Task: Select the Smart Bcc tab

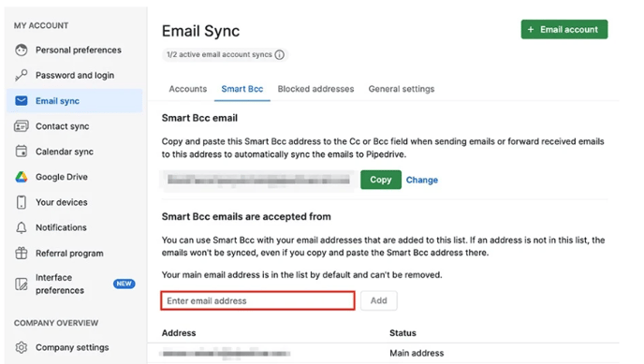Action: pyautogui.click(x=241, y=89)
